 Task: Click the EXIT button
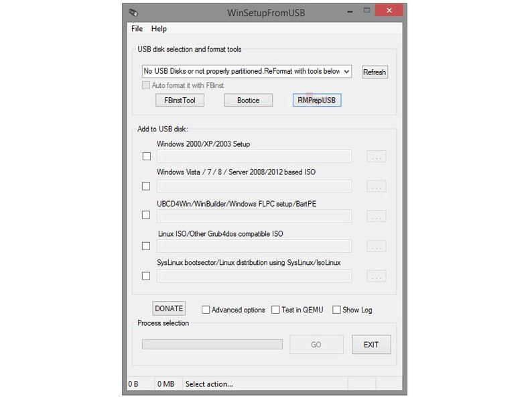[371, 345]
